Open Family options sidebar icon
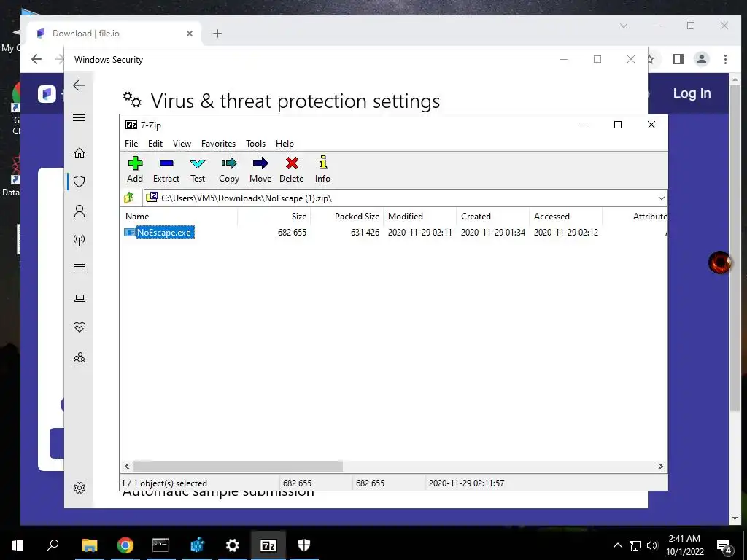The width and height of the screenshot is (747, 560). [x=80, y=357]
